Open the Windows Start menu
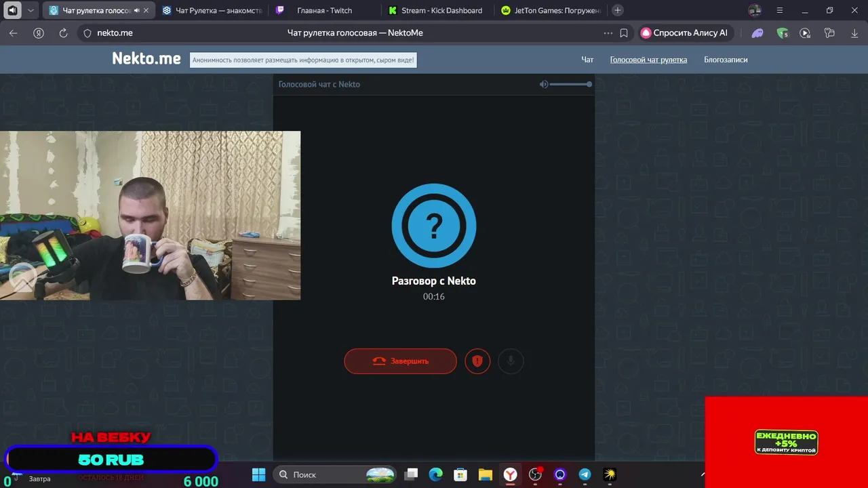The width and height of the screenshot is (868, 488). point(258,474)
